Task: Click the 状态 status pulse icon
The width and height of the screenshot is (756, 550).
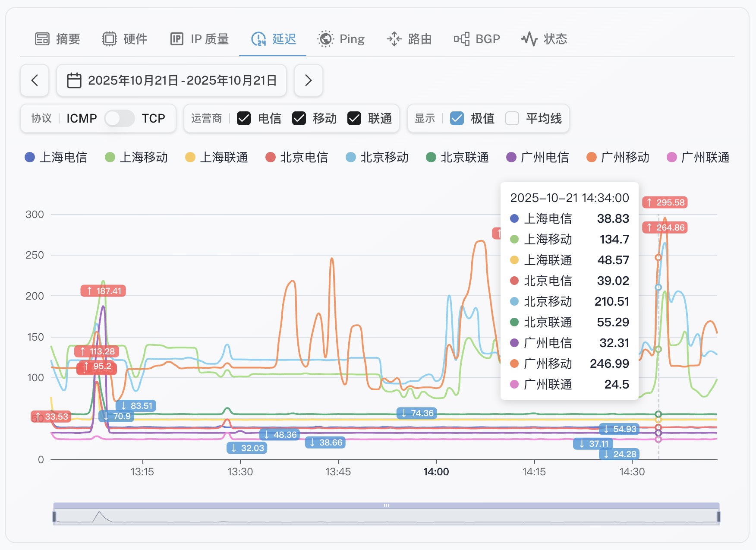Action: pyautogui.click(x=529, y=39)
